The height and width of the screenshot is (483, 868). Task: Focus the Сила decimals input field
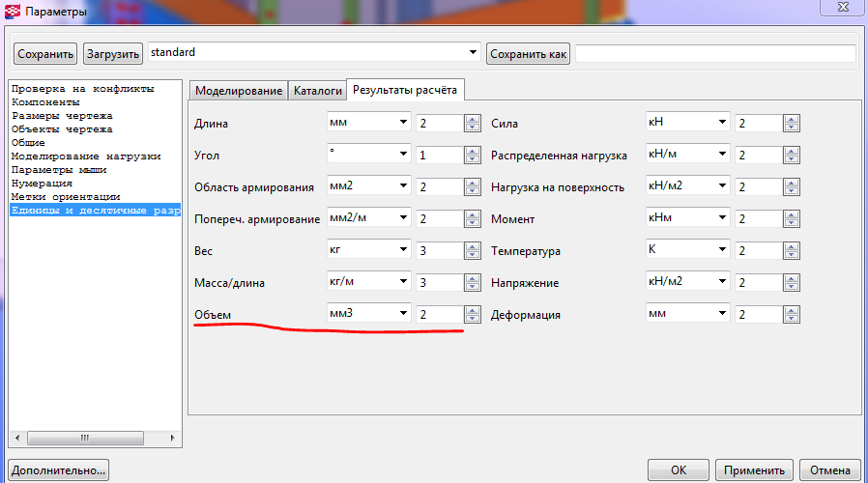759,123
